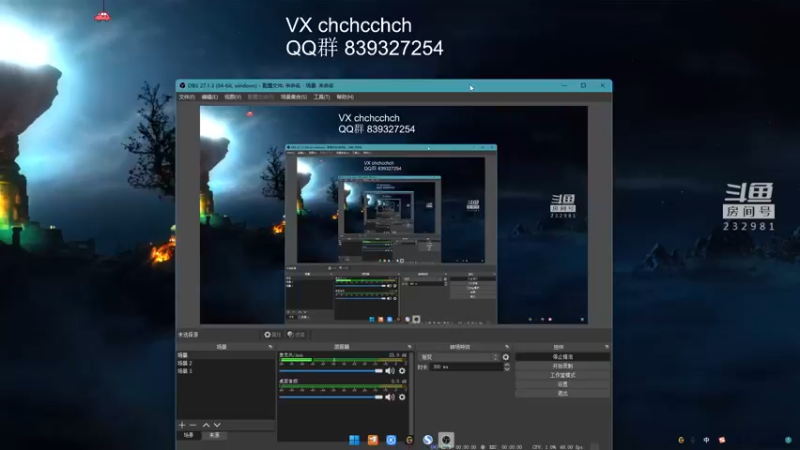
Task: Open the Windows Start button
Action: pyautogui.click(x=354, y=440)
